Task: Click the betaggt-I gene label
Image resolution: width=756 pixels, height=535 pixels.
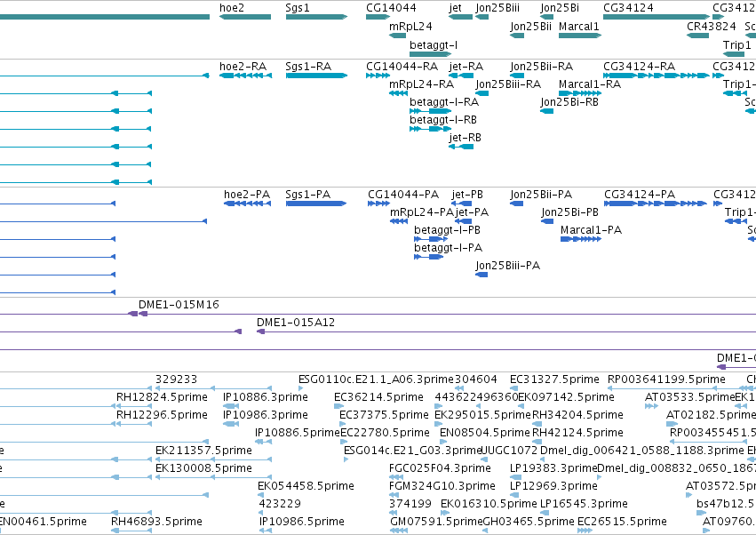Action: tap(434, 44)
